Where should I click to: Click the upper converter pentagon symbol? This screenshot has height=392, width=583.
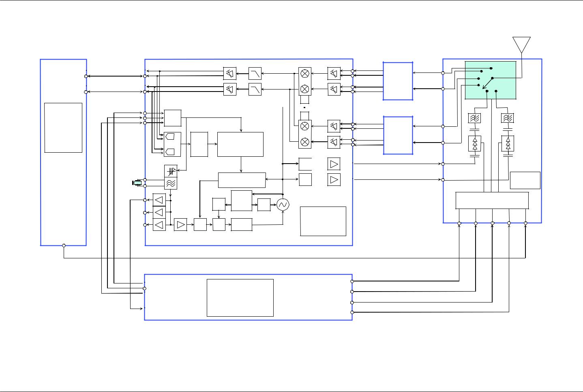(x=171, y=136)
